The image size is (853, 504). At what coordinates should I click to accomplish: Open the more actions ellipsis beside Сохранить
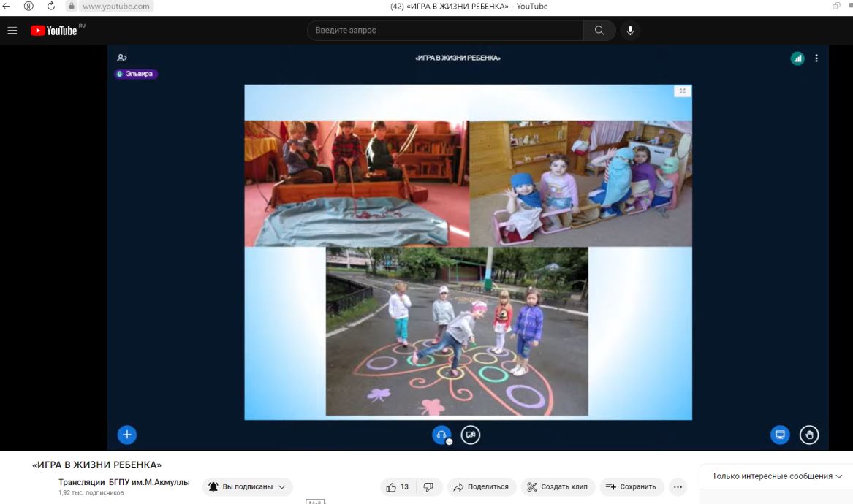pos(678,487)
